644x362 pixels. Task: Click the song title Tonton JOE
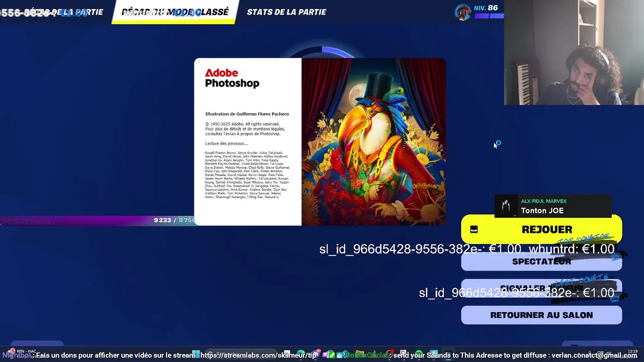pos(542,211)
